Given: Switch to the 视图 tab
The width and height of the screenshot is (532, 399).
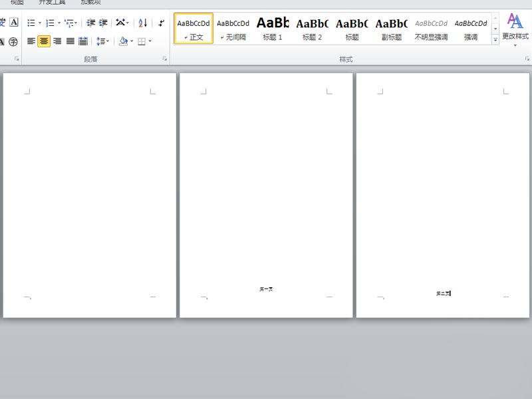Looking at the screenshot, I should 17,3.
